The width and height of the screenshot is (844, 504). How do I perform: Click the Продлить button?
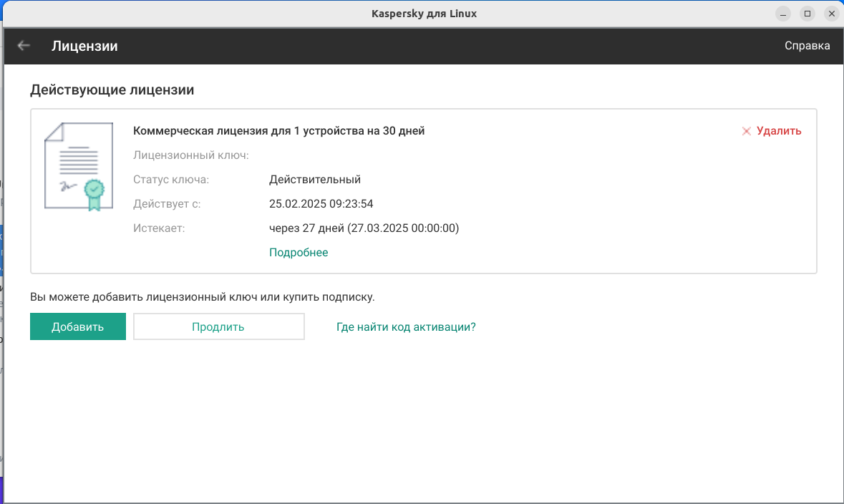point(218,326)
